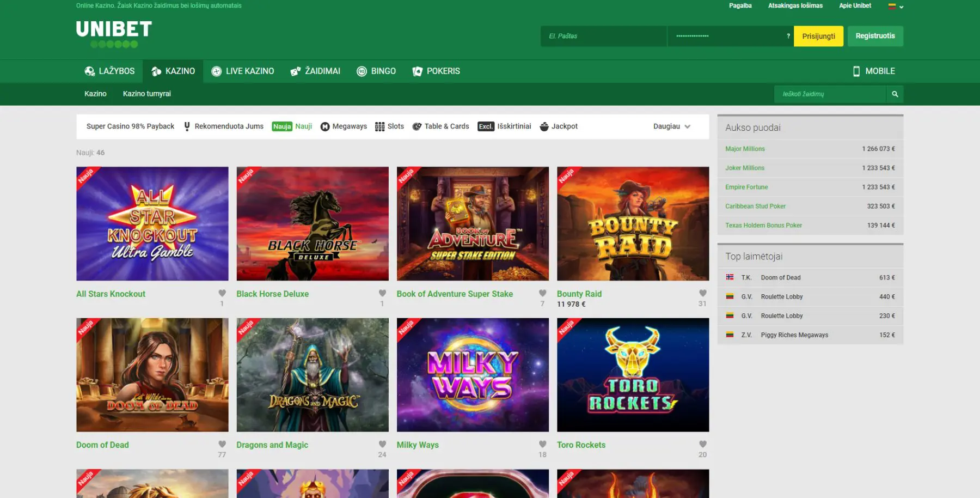
Task: Reveal password using the question mark control
Action: pos(788,36)
